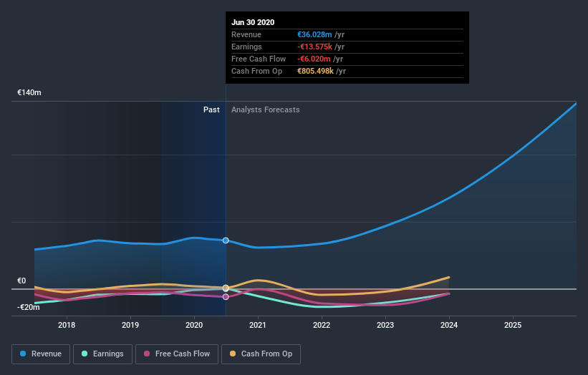
Task: Click the Cash From Op label in tooltip
Action: pos(256,71)
